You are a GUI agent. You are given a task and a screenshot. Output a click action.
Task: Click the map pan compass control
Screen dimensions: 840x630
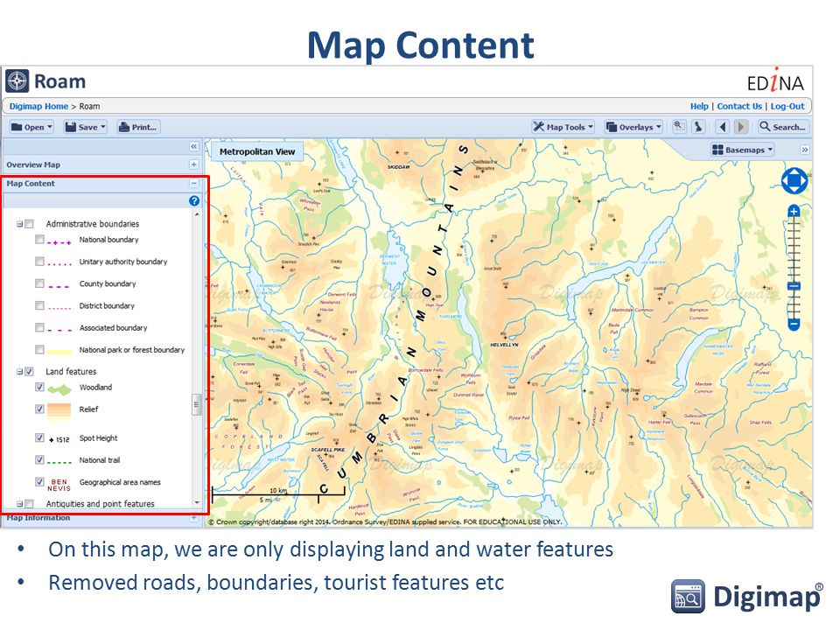click(x=794, y=181)
